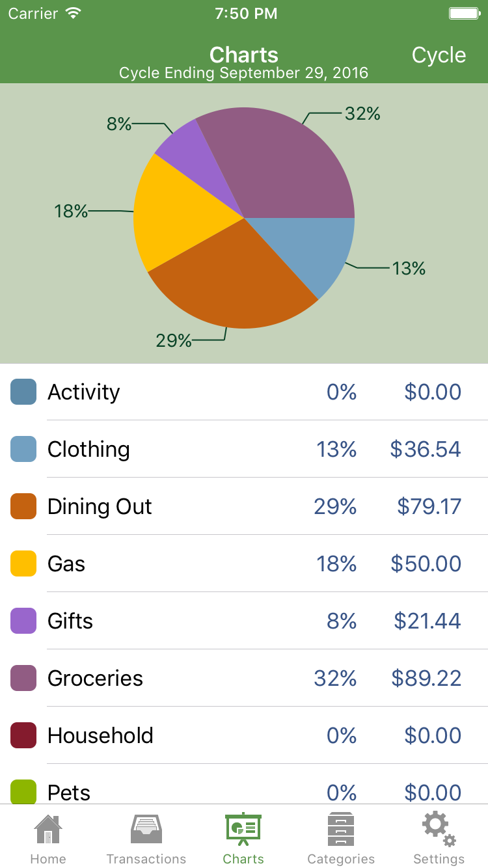Tap the battery status icon

point(465,14)
